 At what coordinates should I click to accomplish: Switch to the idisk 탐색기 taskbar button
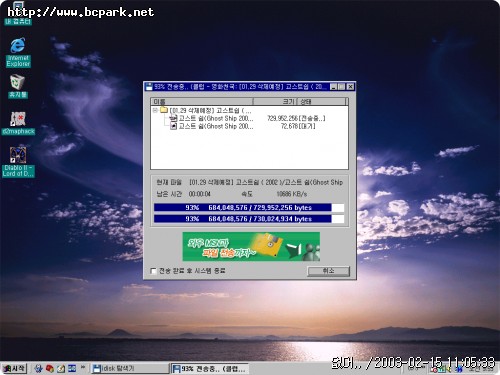[x=130, y=368]
